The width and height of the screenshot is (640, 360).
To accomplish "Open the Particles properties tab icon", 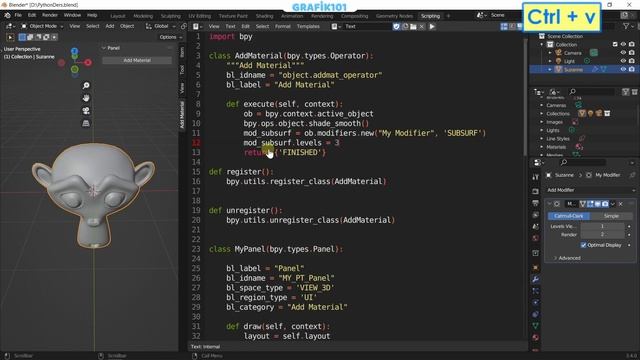I will [536, 291].
